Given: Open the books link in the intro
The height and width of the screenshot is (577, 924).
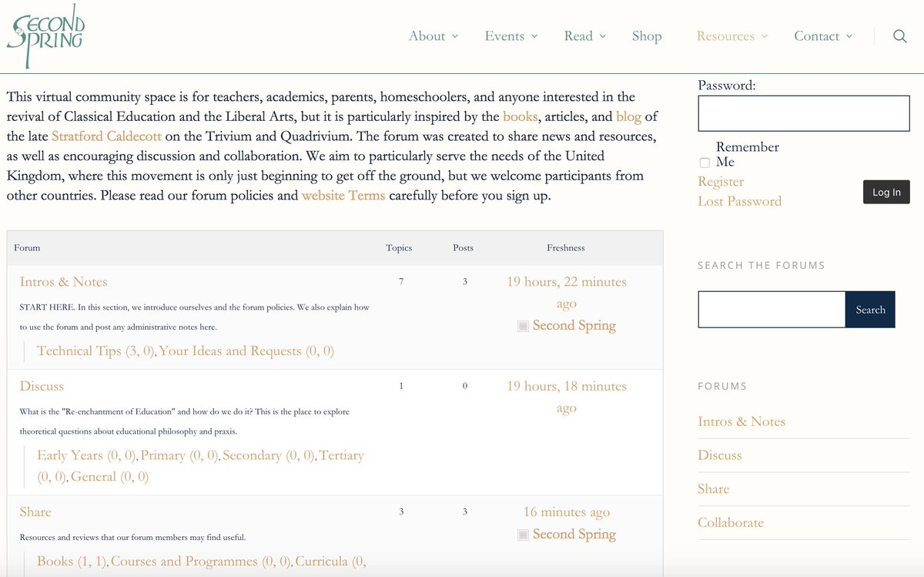Looking at the screenshot, I should tap(521, 116).
